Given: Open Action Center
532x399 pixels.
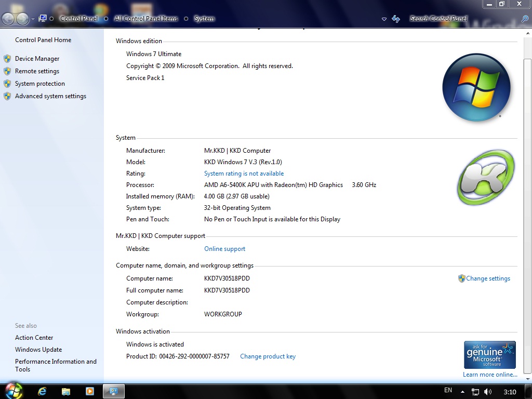Looking at the screenshot, I should pos(34,338).
